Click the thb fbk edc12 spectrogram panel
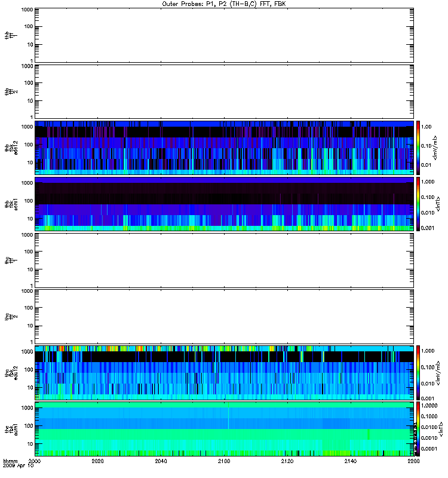 pyautogui.click(x=224, y=148)
